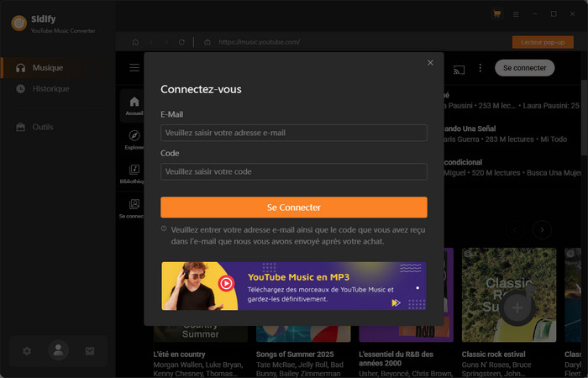Open the Outils section in sidebar
This screenshot has width=588, height=378.
pos(42,127)
